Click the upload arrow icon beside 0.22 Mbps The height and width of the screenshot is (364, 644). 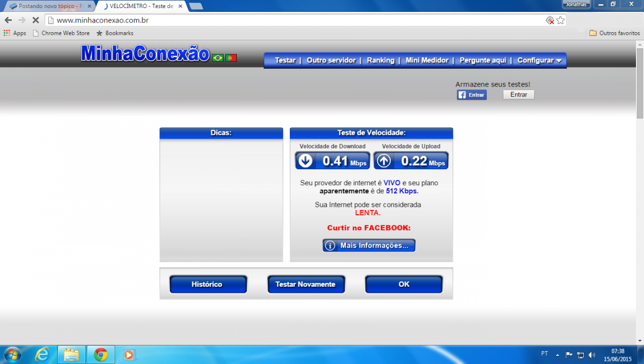(384, 161)
